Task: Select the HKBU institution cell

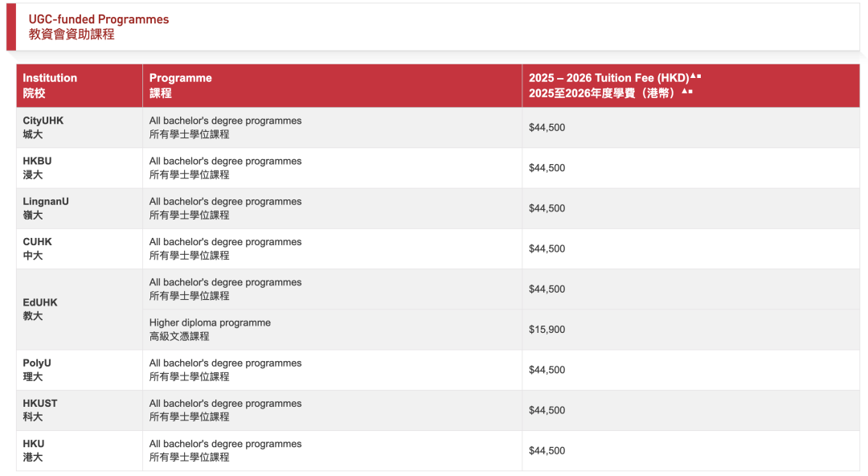Action: click(80, 168)
